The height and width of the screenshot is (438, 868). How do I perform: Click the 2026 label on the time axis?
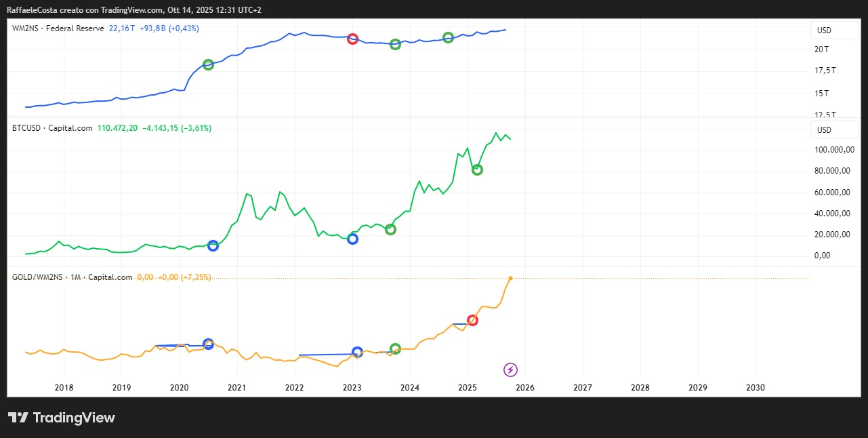pyautogui.click(x=524, y=388)
